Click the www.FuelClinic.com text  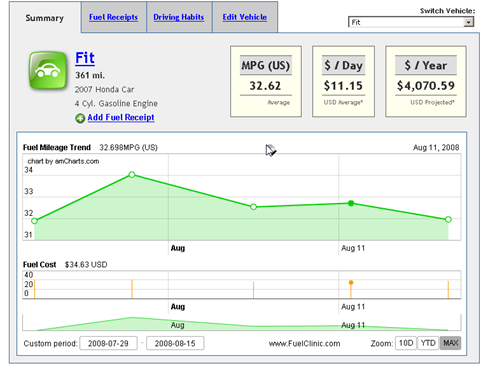pyautogui.click(x=304, y=343)
